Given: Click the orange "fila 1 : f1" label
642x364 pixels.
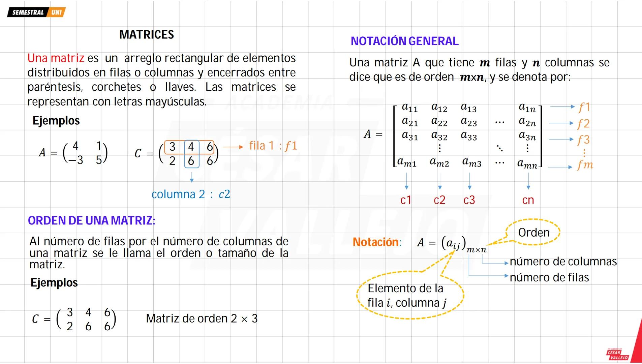Looking at the screenshot, I should [273, 146].
